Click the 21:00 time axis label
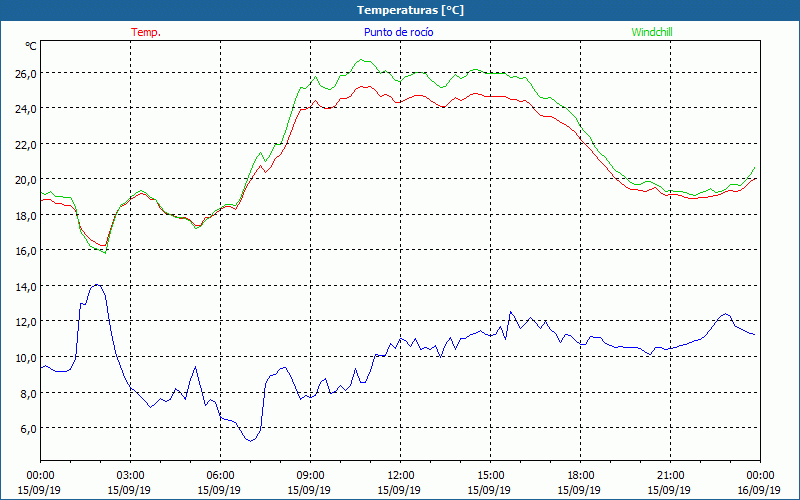 (670, 476)
